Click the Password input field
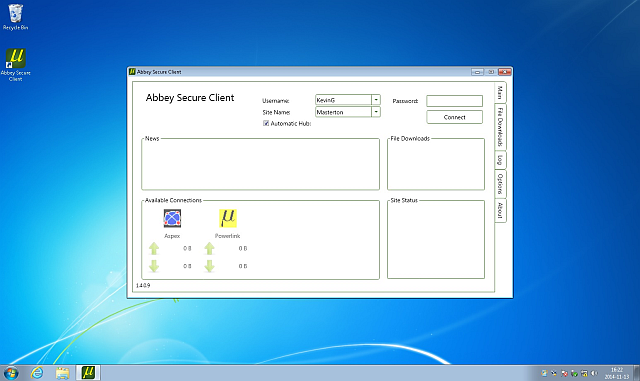The image size is (640, 381). pyautogui.click(x=454, y=100)
